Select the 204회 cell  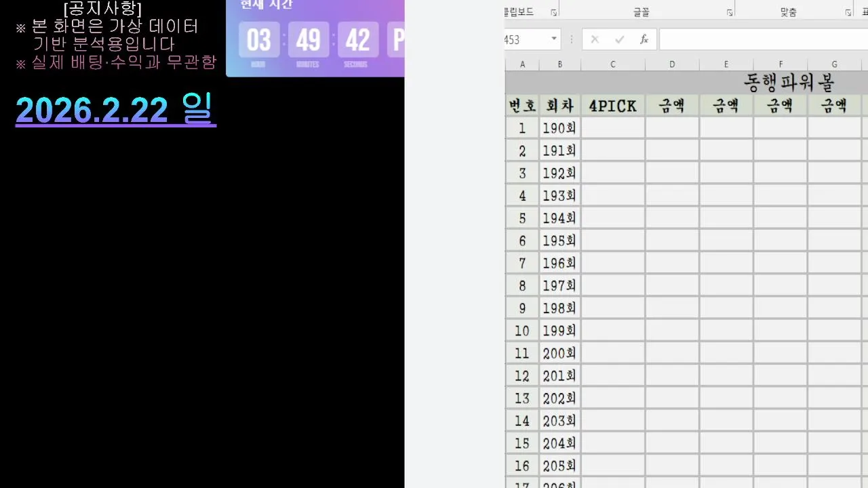tap(560, 443)
